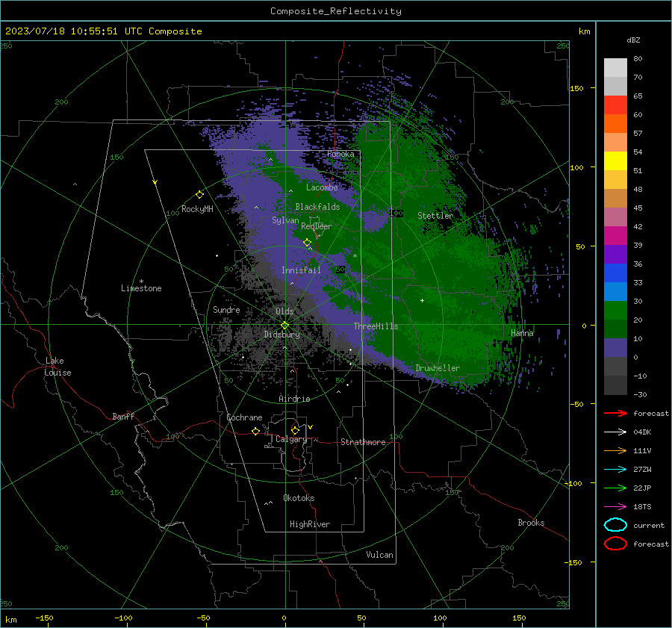Click the white 04DK arrow icon

[615, 432]
